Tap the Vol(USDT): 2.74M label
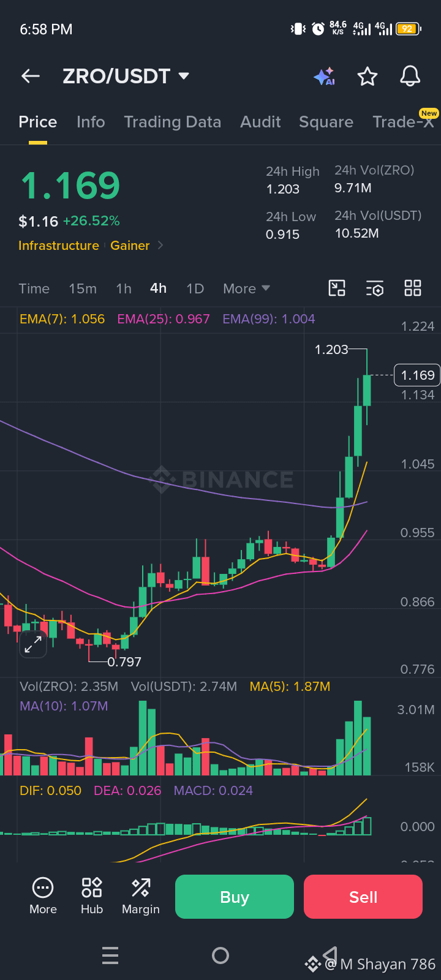The image size is (441, 980). click(184, 687)
